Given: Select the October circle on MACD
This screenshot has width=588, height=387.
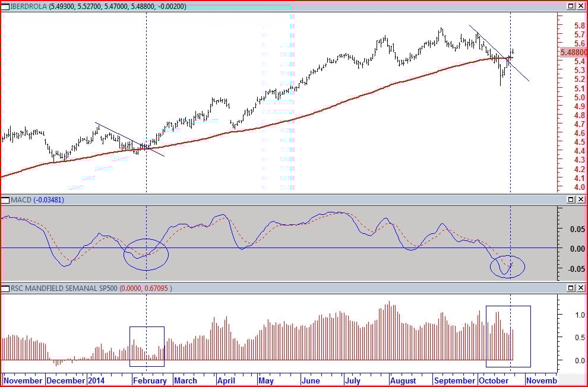Looking at the screenshot, I should coord(507,267).
